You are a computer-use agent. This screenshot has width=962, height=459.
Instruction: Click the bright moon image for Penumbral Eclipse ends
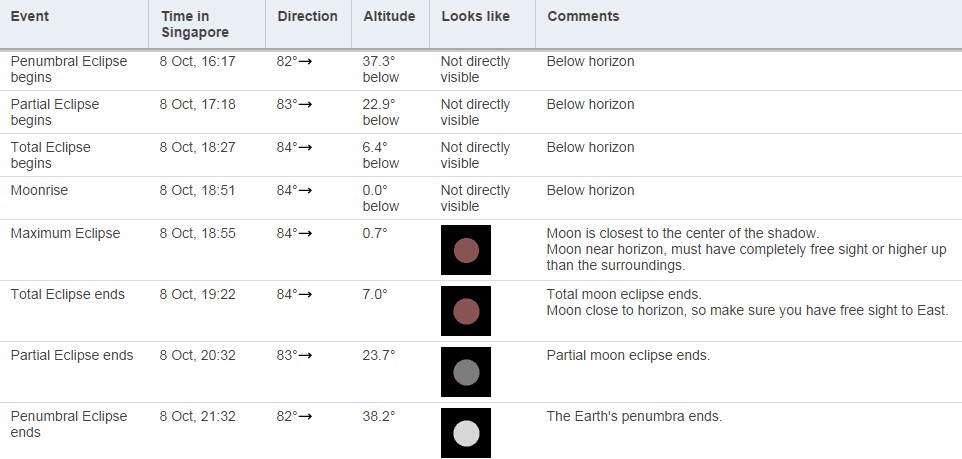tap(466, 433)
